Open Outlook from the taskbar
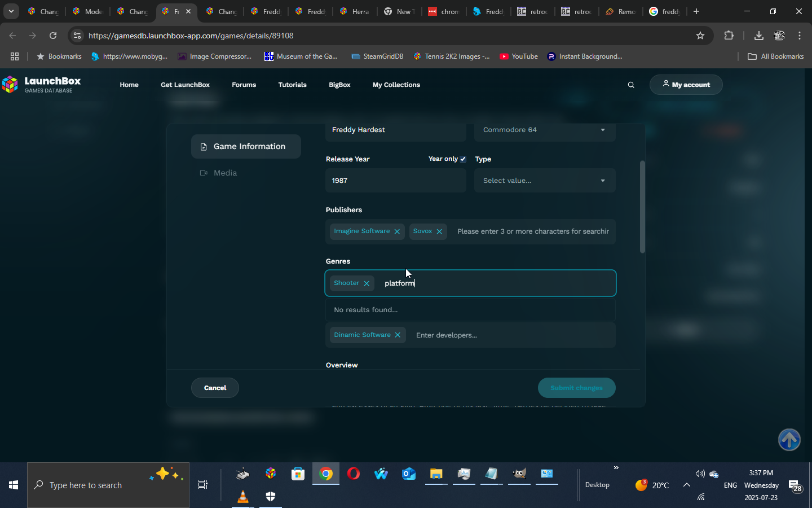Screen dimensions: 812x508 coord(409,474)
